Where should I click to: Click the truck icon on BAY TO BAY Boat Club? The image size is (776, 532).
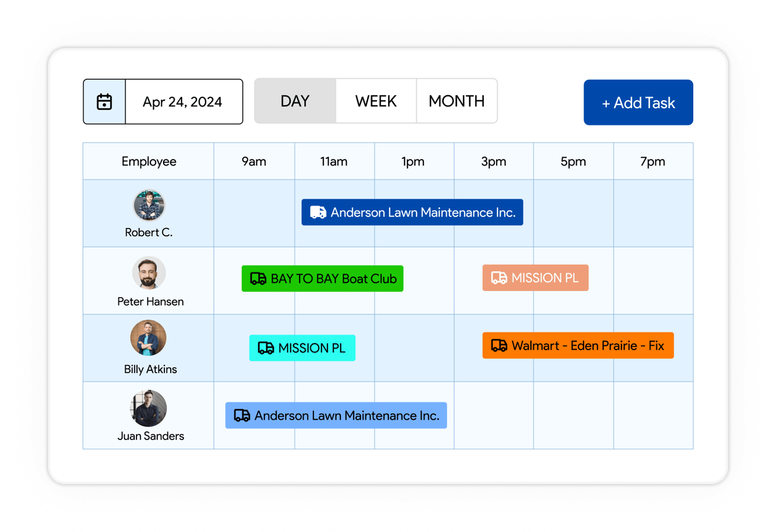[258, 279]
